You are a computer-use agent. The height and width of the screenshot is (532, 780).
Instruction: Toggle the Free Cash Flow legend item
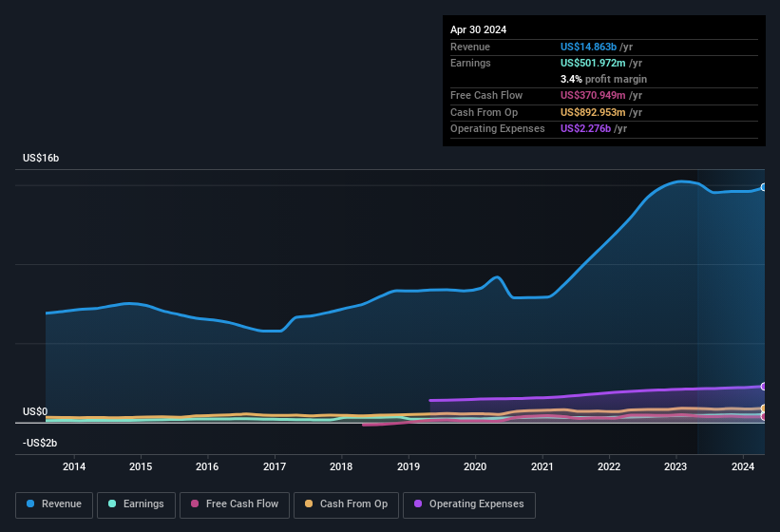point(235,504)
